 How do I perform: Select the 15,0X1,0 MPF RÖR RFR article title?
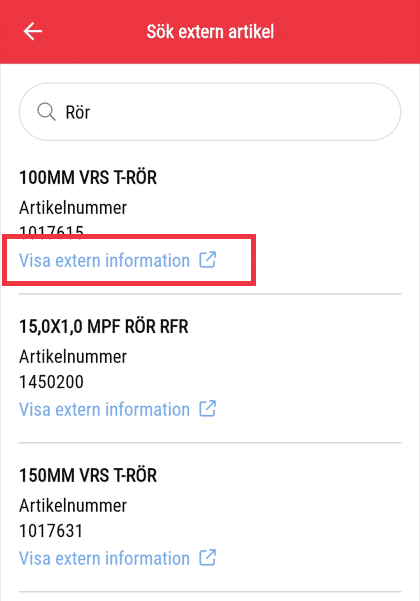click(x=104, y=327)
